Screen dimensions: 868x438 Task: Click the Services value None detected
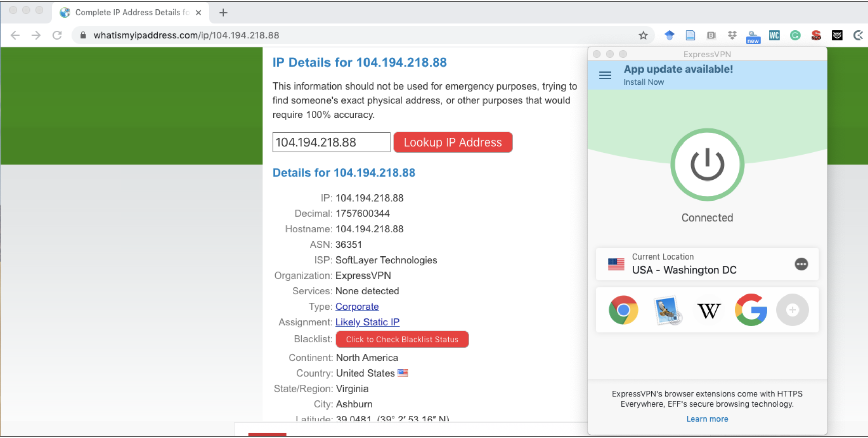(367, 291)
